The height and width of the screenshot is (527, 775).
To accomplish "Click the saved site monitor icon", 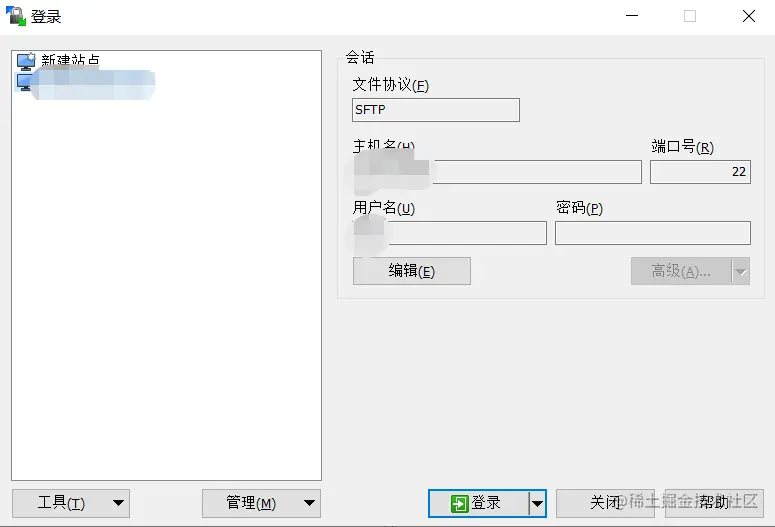I will [x=24, y=82].
